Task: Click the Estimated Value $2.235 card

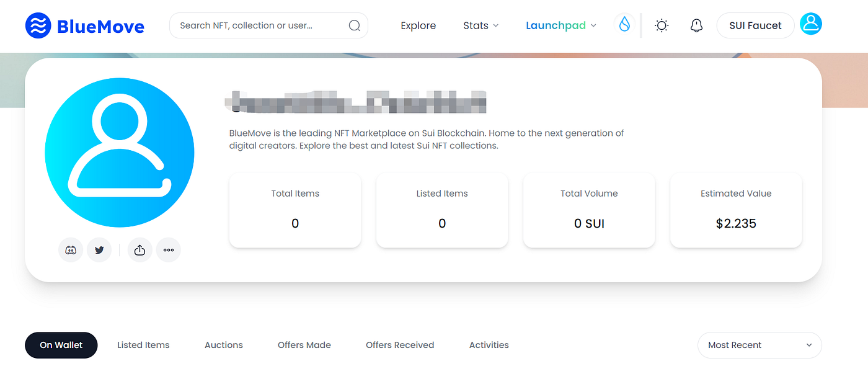Action: 736,210
